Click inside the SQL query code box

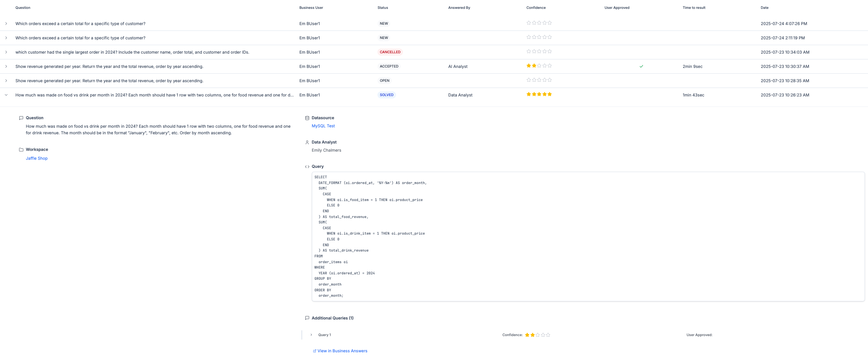(x=588, y=237)
